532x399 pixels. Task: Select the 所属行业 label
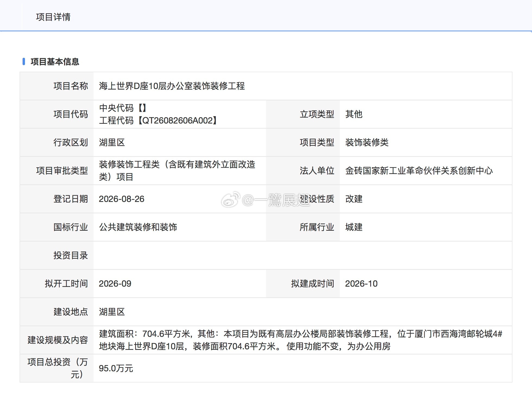point(317,227)
